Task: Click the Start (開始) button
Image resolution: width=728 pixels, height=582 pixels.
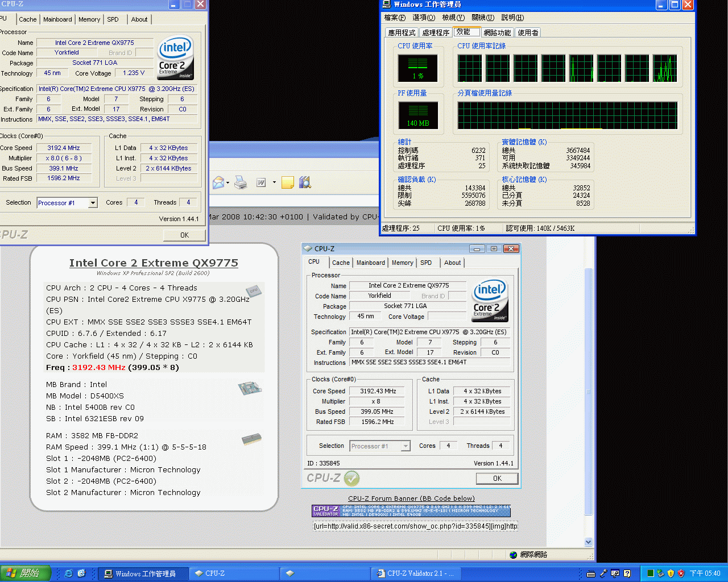Action: (26, 573)
